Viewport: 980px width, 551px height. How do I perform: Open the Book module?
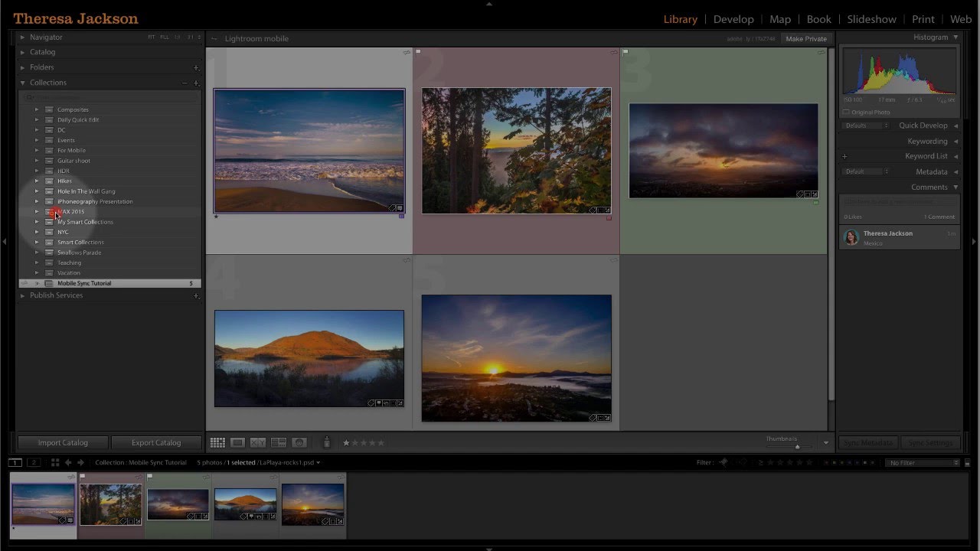(818, 19)
